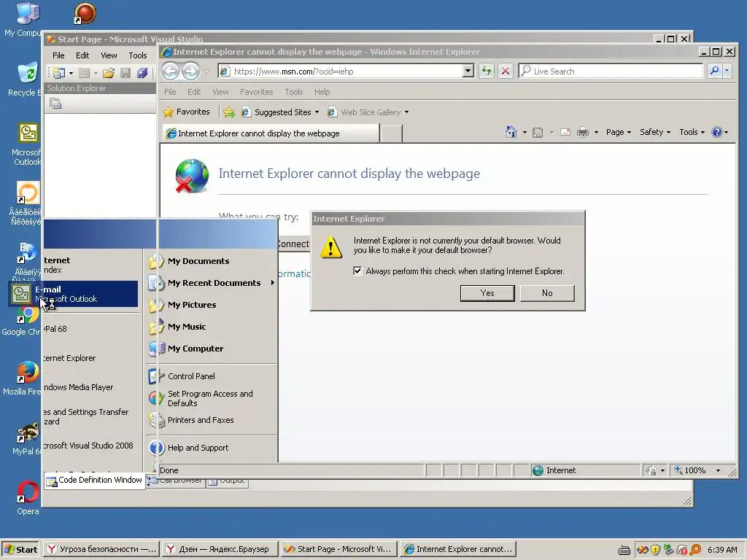Click the security shield tray icon
This screenshot has width=747, height=560.
pyautogui.click(x=656, y=550)
